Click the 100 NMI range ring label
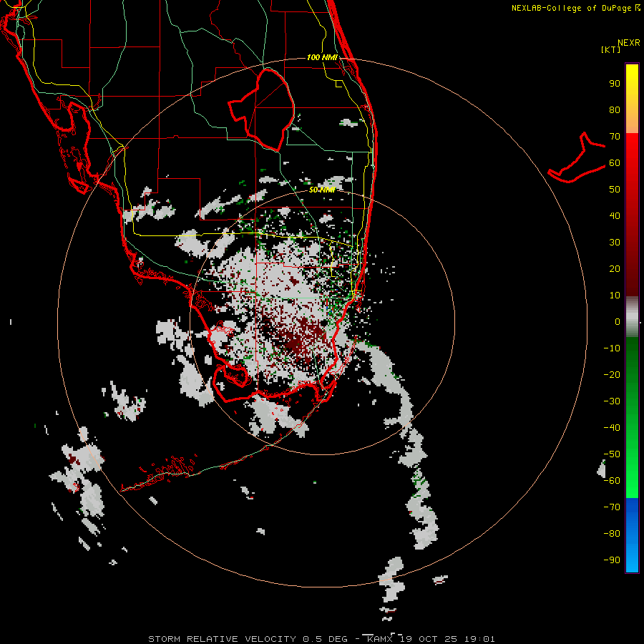This screenshot has width=644, height=644. 322,57
